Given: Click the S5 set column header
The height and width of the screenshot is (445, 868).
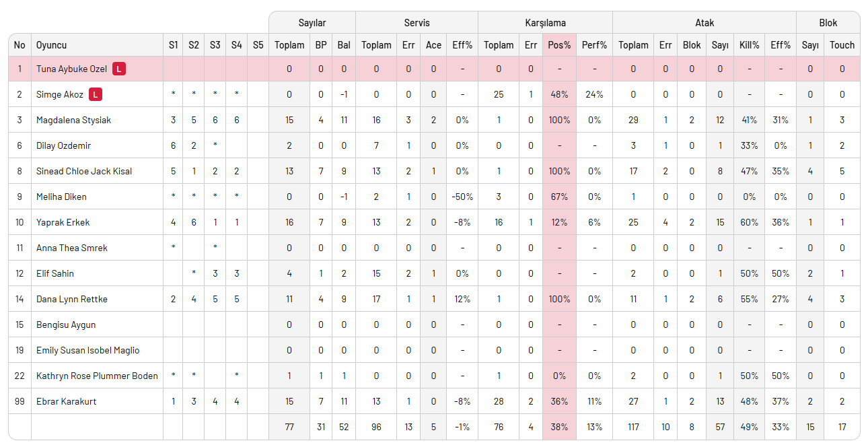Looking at the screenshot, I should (258, 45).
